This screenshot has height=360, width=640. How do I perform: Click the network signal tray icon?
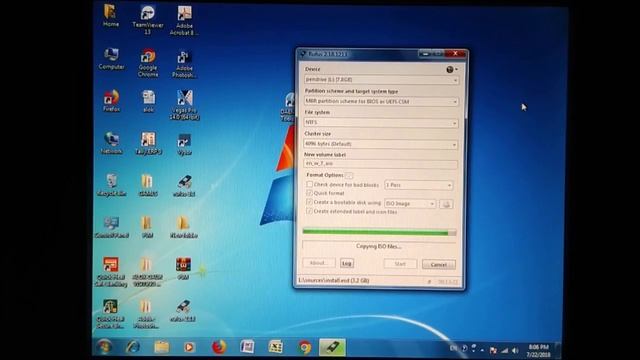505,350
